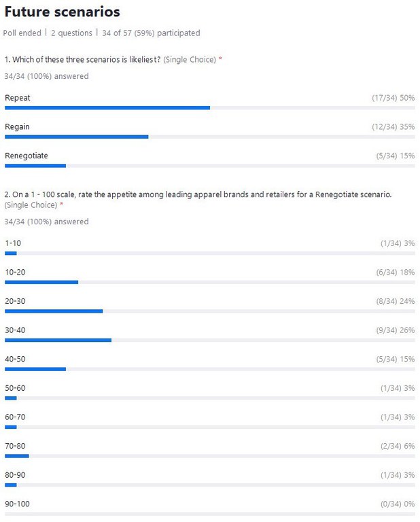
Task: Click the 17/34 50% result count
Action: (393, 98)
